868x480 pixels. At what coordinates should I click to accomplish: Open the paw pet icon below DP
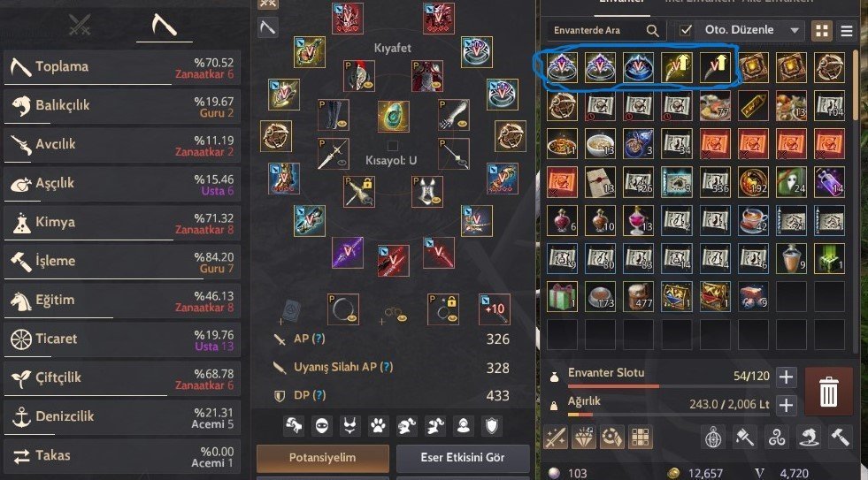(378, 425)
